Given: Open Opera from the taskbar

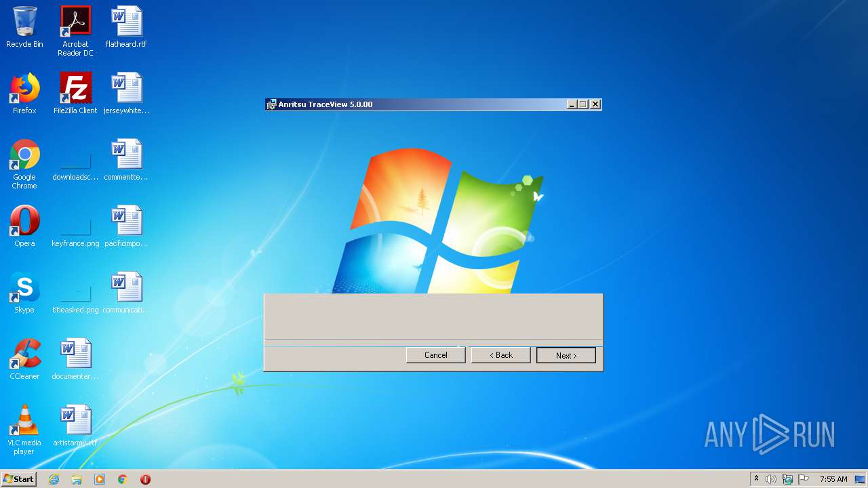Looking at the screenshot, I should [145, 479].
